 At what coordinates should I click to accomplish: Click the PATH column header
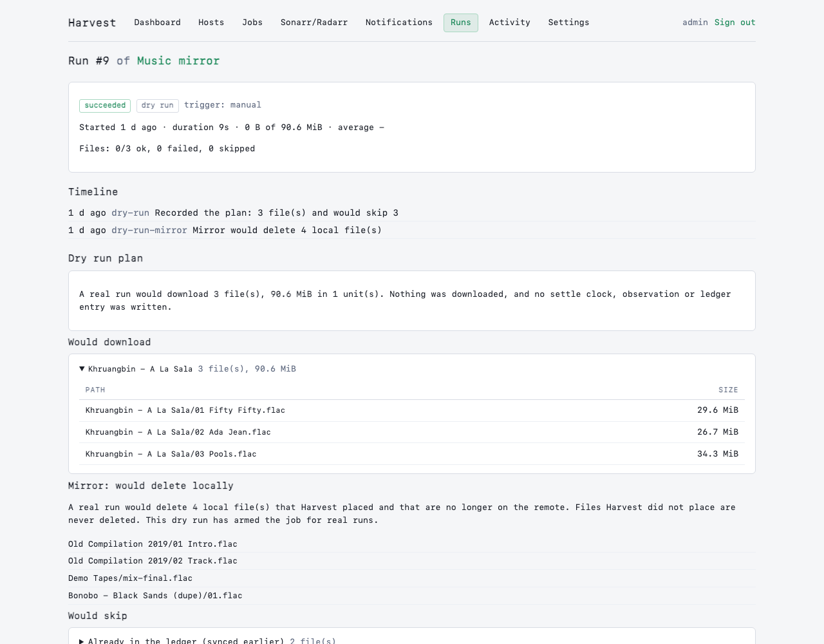[x=95, y=390]
